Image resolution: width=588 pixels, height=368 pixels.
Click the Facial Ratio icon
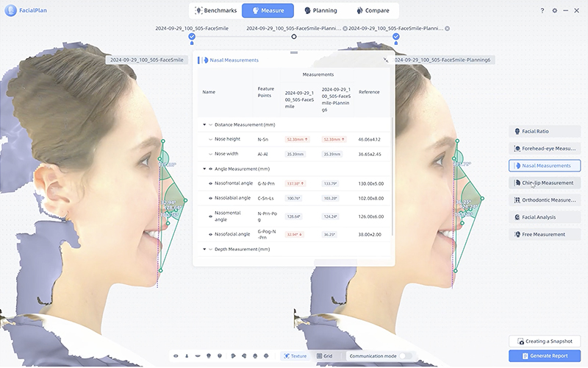tap(517, 131)
